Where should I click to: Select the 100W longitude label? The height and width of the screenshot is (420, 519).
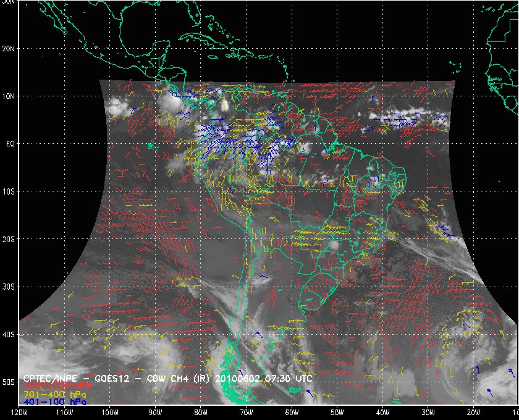[110, 413]
